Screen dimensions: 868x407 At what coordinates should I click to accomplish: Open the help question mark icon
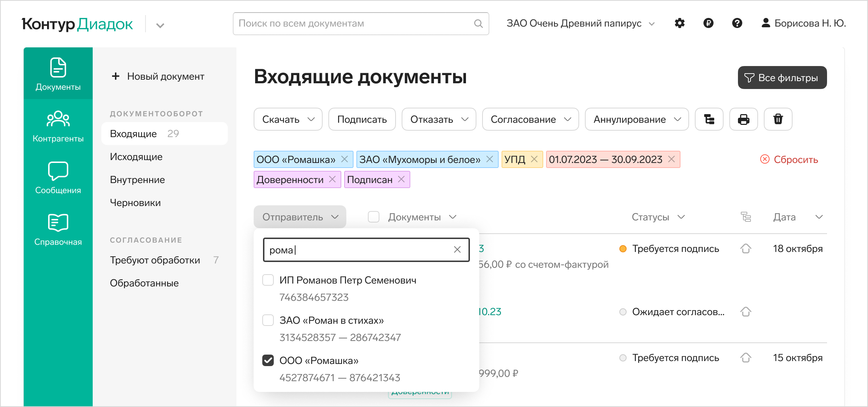coord(737,23)
